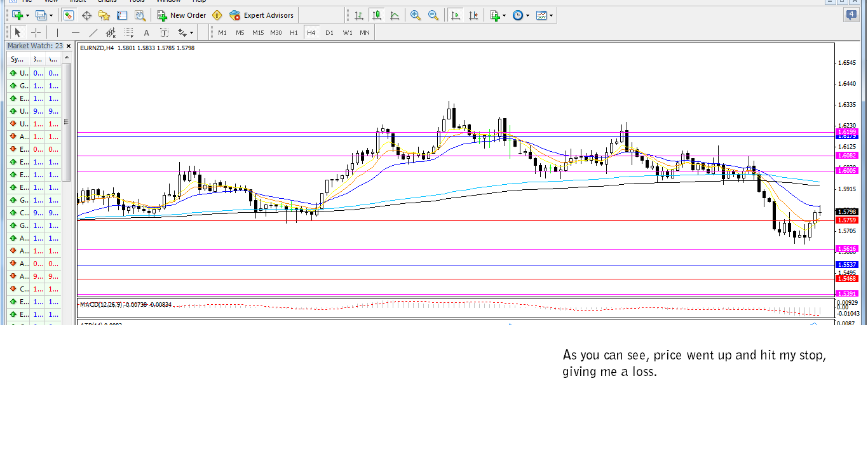
Task: Click Market Watch scrollbar up arrow
Action: click(x=66, y=58)
